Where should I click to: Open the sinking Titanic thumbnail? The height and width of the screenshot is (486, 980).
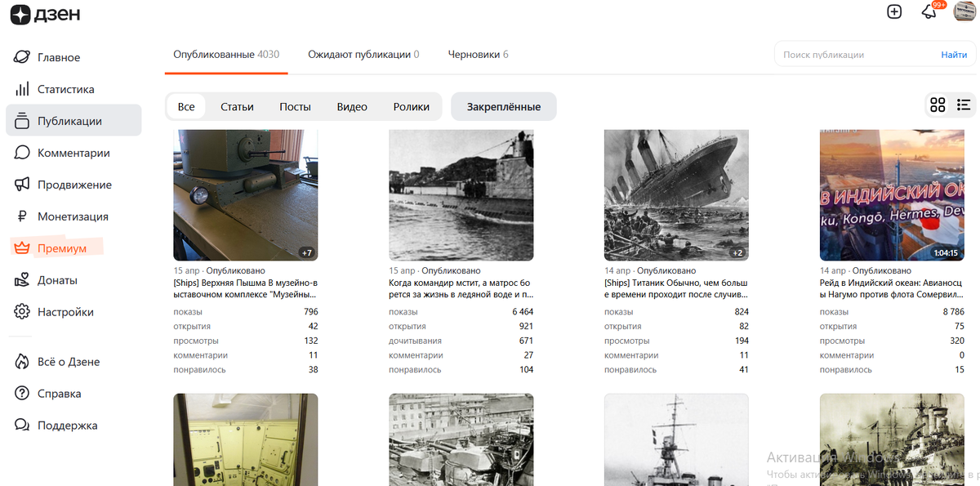pos(676,195)
